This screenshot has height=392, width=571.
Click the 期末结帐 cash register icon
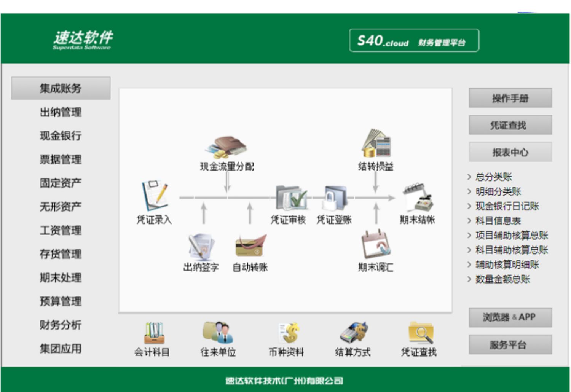point(418,197)
